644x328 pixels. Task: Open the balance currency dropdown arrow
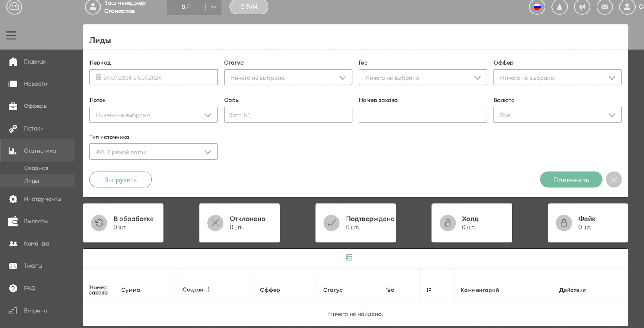(x=214, y=7)
